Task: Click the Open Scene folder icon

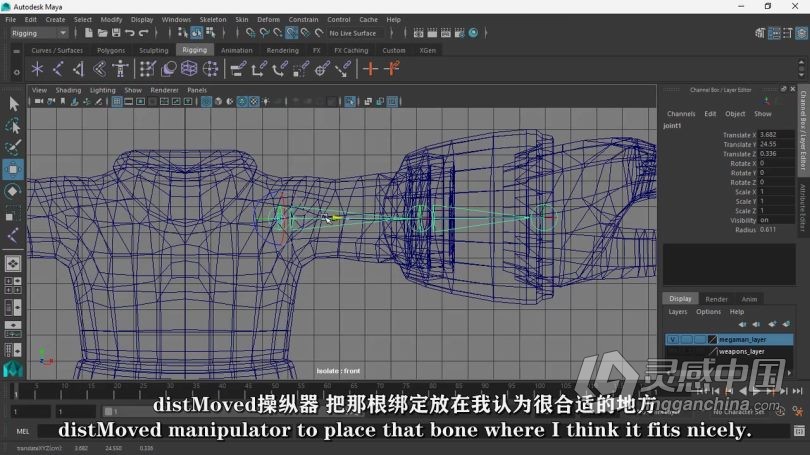Action: 102,33
